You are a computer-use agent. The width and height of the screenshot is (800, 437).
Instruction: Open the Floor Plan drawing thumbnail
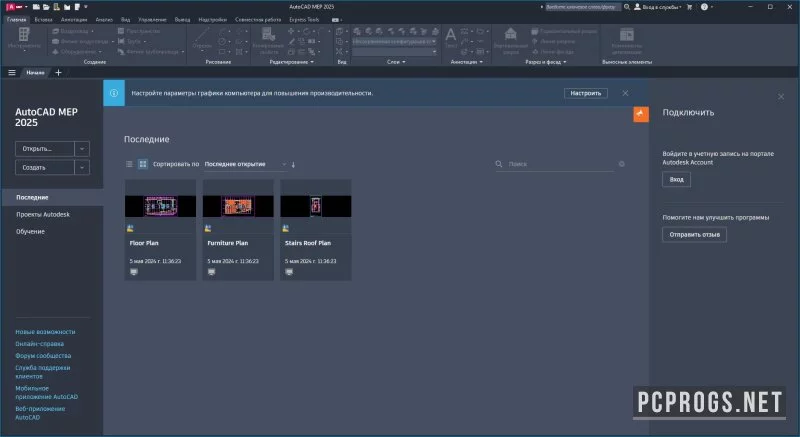[x=160, y=206]
